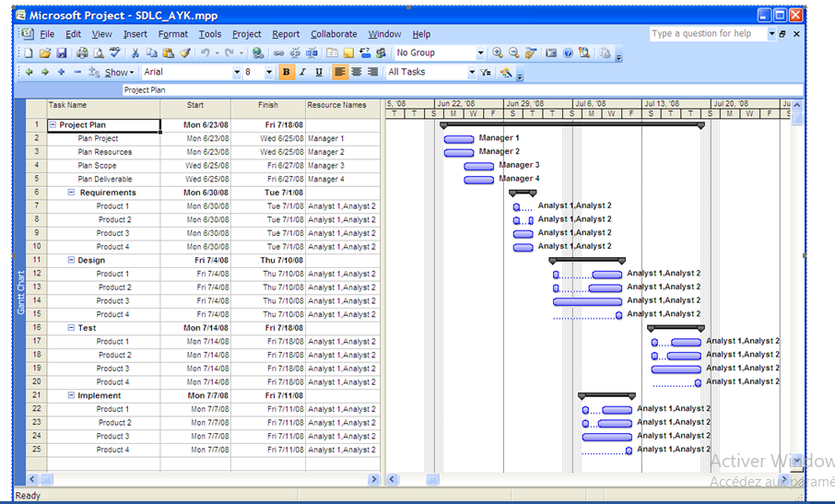Click the Undo arrow icon
The image size is (835, 504).
(205, 53)
